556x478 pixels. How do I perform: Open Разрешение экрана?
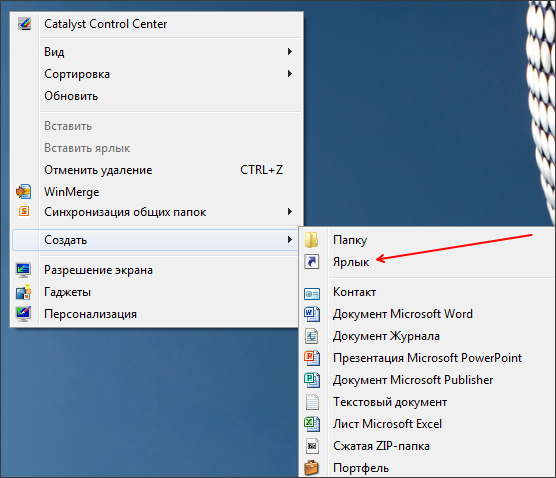(x=156, y=270)
